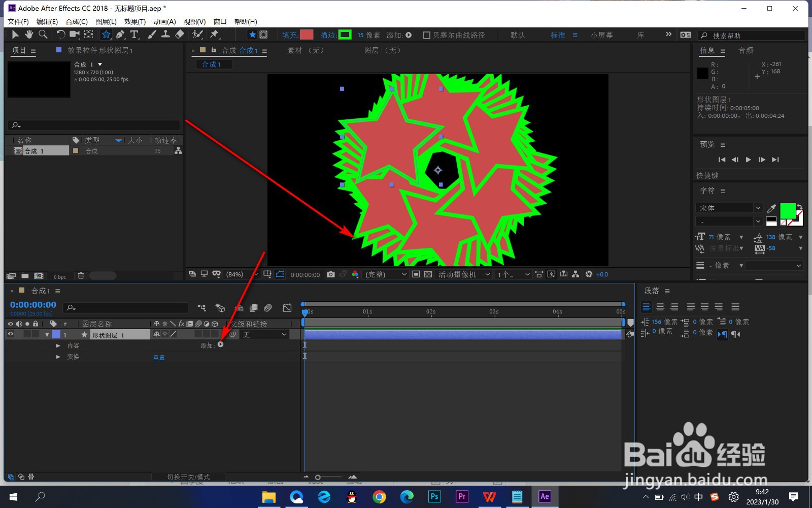The image size is (812, 508).
Task: Click the Draft 3D icon in timeline
Action: tap(220, 308)
